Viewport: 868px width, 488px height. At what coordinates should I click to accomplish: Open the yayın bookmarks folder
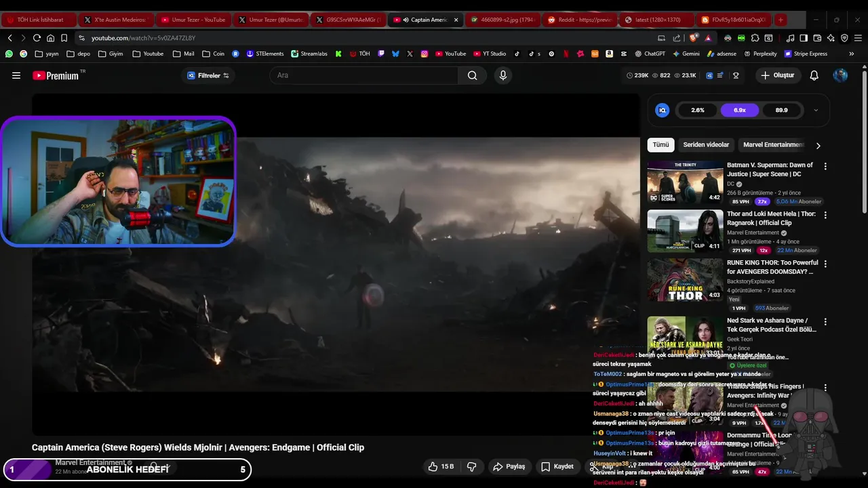[x=47, y=54]
